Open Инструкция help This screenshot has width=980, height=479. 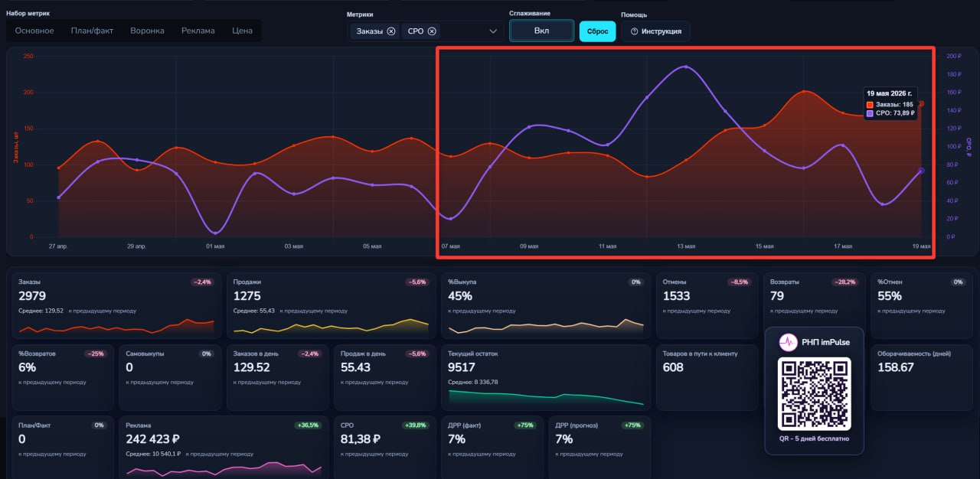[655, 31]
